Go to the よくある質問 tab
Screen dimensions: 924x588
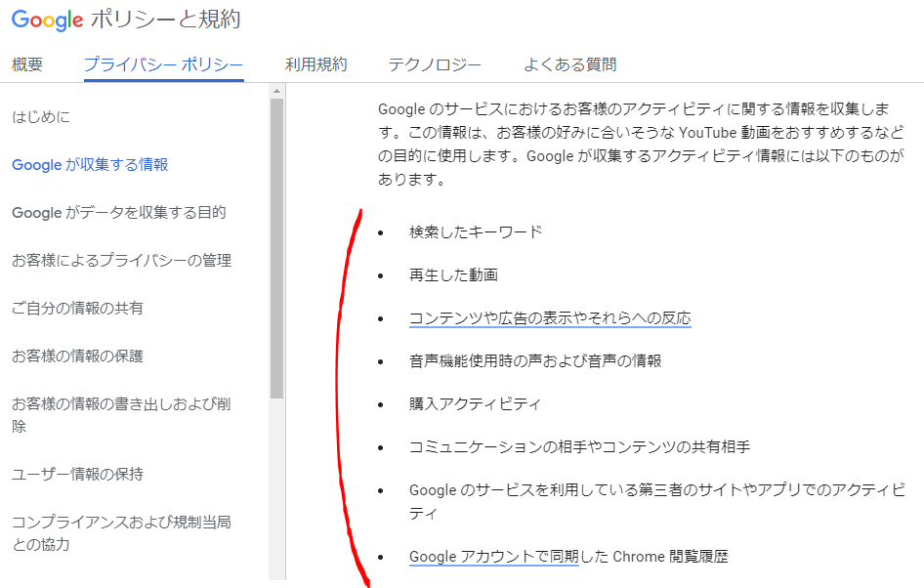[x=569, y=64]
